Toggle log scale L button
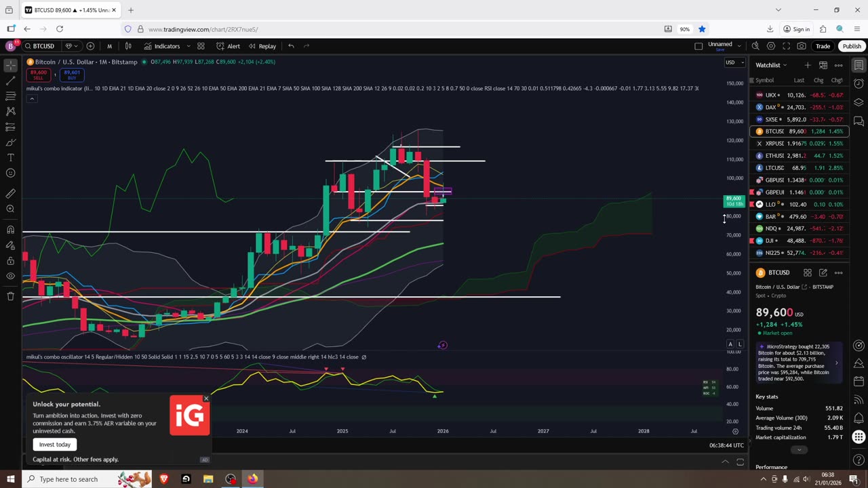 point(740,344)
